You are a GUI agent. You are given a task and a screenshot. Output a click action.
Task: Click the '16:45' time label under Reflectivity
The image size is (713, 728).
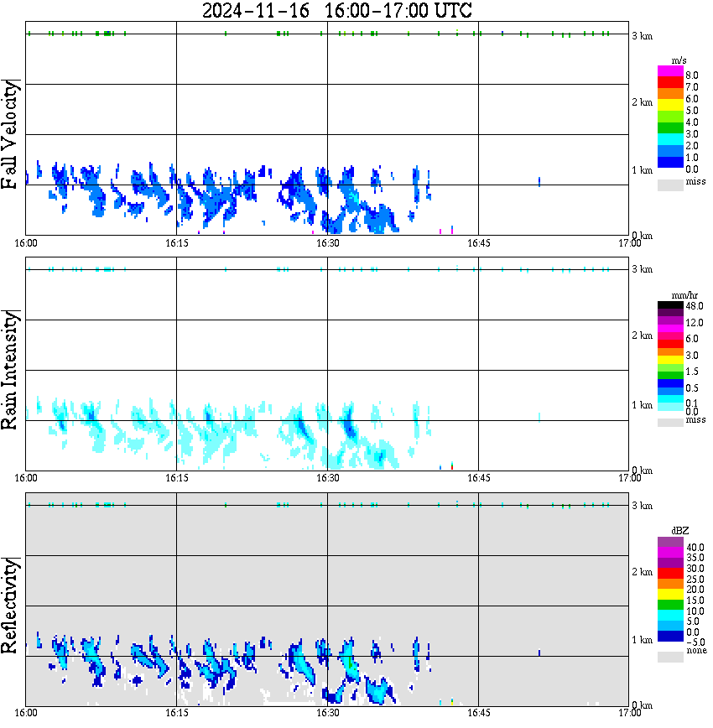click(478, 713)
